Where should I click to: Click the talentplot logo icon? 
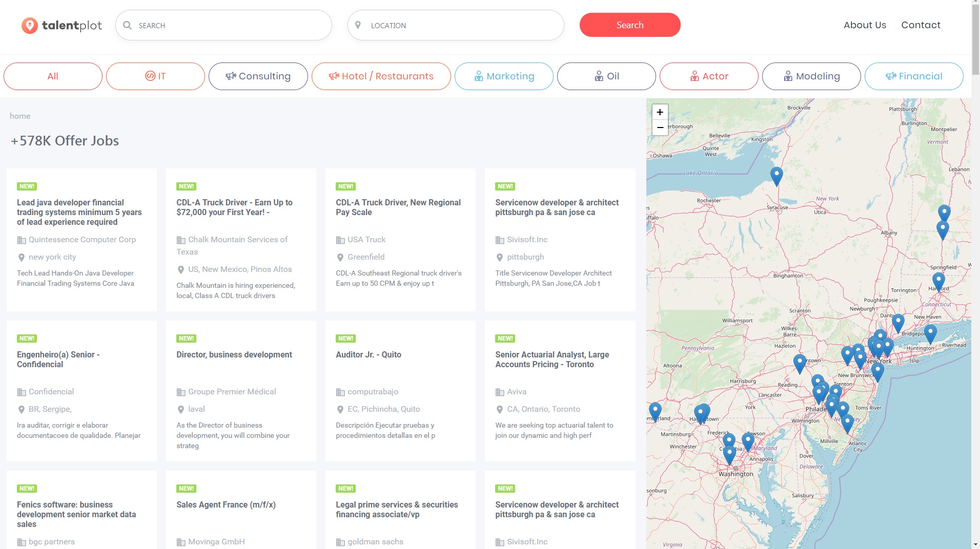30,25
